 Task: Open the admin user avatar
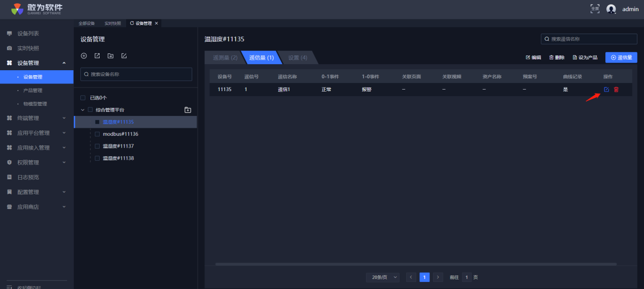(611, 9)
